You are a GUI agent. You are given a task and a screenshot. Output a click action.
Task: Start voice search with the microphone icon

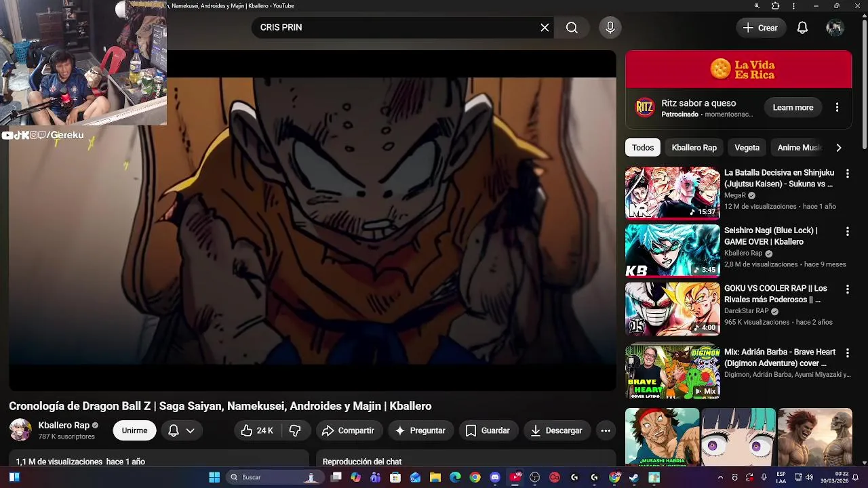(610, 27)
